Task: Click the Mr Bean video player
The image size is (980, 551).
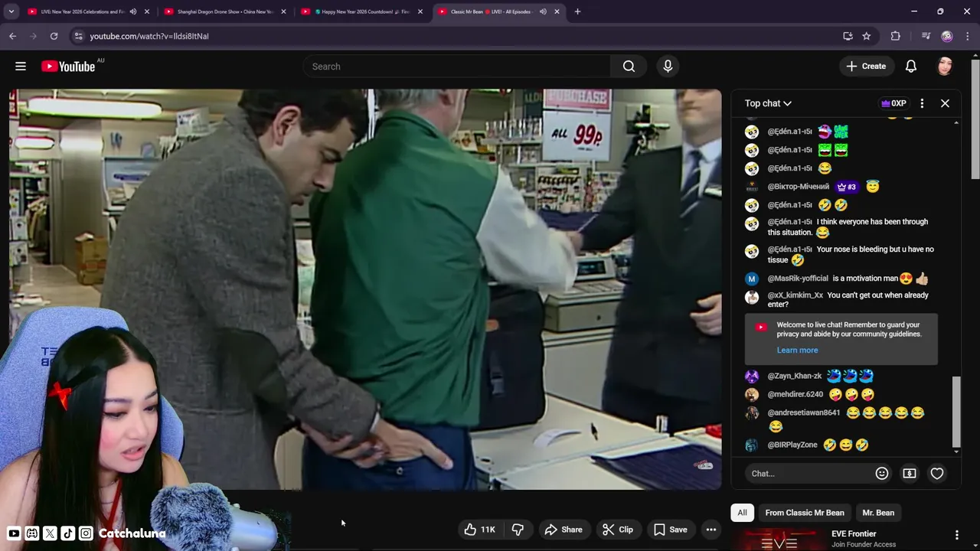Action: tap(365, 289)
